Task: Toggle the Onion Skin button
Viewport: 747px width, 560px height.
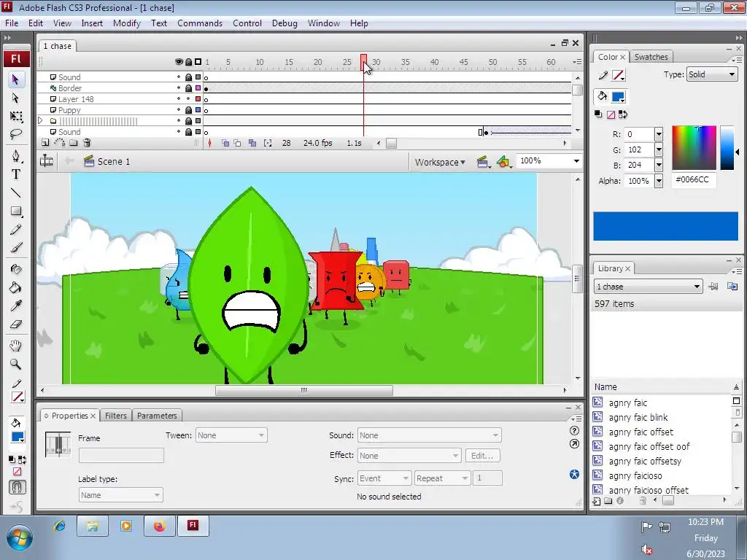Action: (x=225, y=143)
